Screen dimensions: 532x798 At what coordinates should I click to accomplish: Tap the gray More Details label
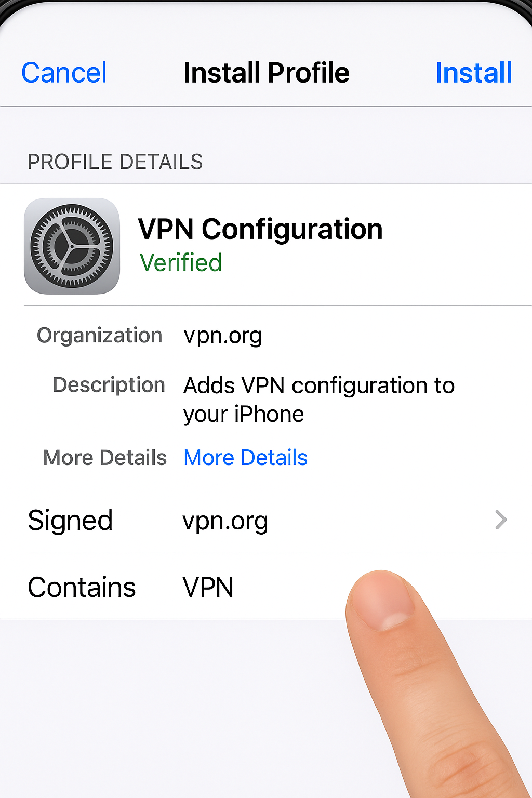105,458
